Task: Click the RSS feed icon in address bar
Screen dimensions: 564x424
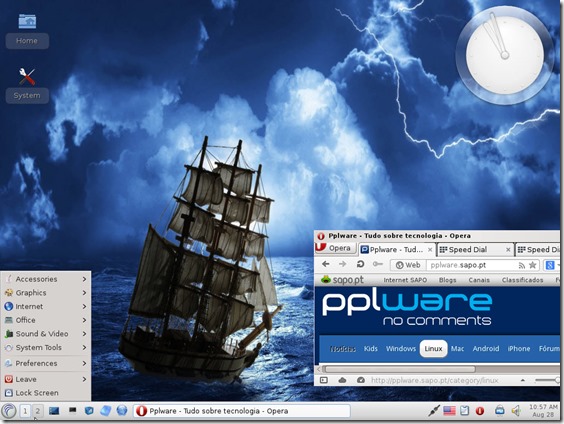Action: point(522,265)
